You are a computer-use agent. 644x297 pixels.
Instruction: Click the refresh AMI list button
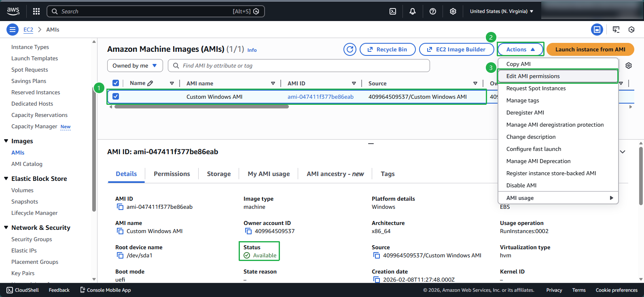point(350,49)
